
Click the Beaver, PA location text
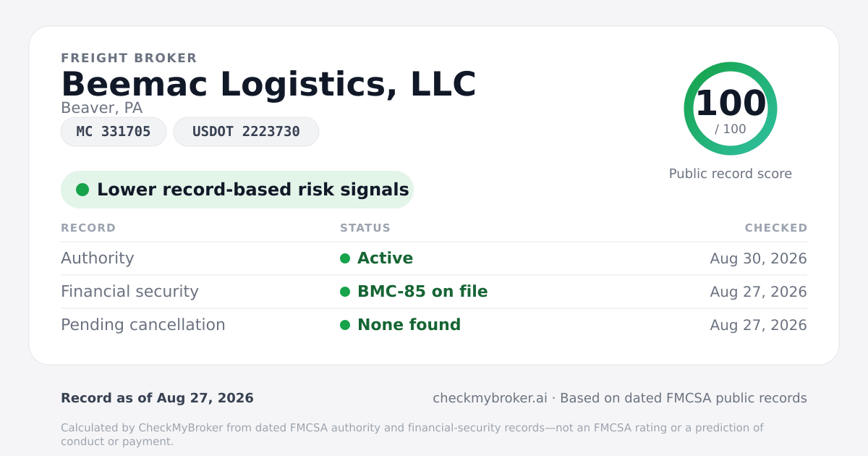[x=102, y=108]
